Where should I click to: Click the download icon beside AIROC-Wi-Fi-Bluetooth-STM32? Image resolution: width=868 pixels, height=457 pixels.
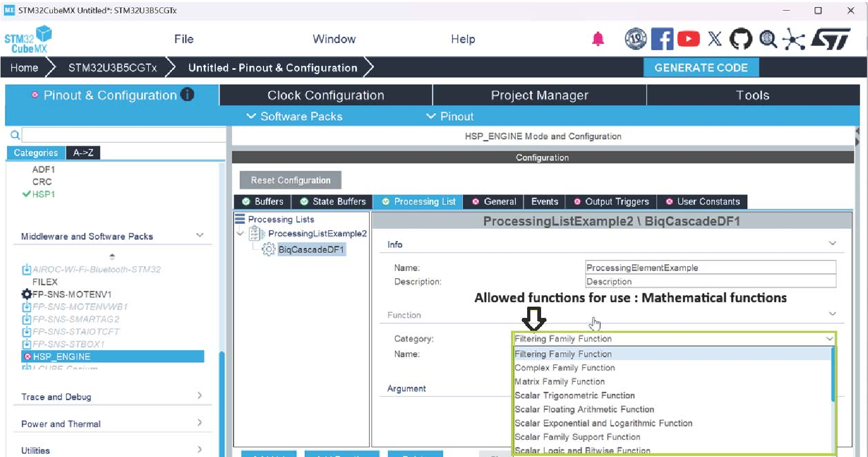tap(26, 269)
